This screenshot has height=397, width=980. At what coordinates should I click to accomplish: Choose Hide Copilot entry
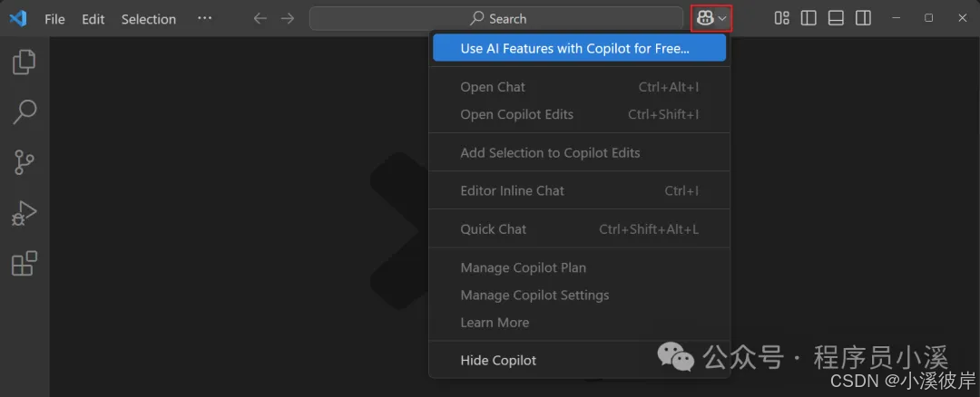click(579, 360)
